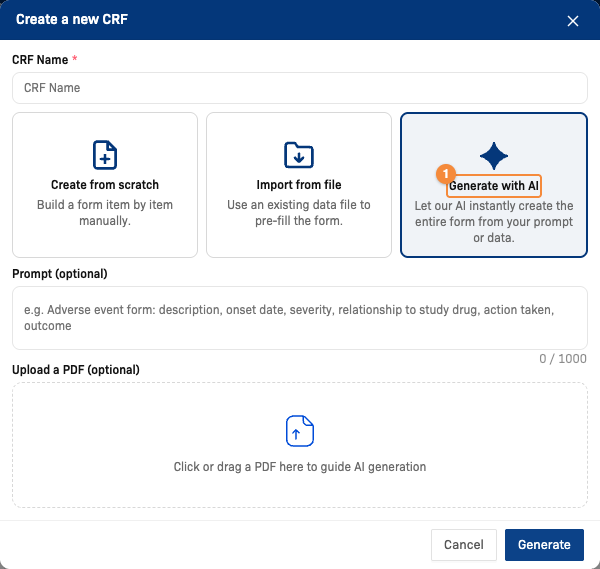Click the '0 / 1000' character counter
Screen dimensions: 600x569
562,359
